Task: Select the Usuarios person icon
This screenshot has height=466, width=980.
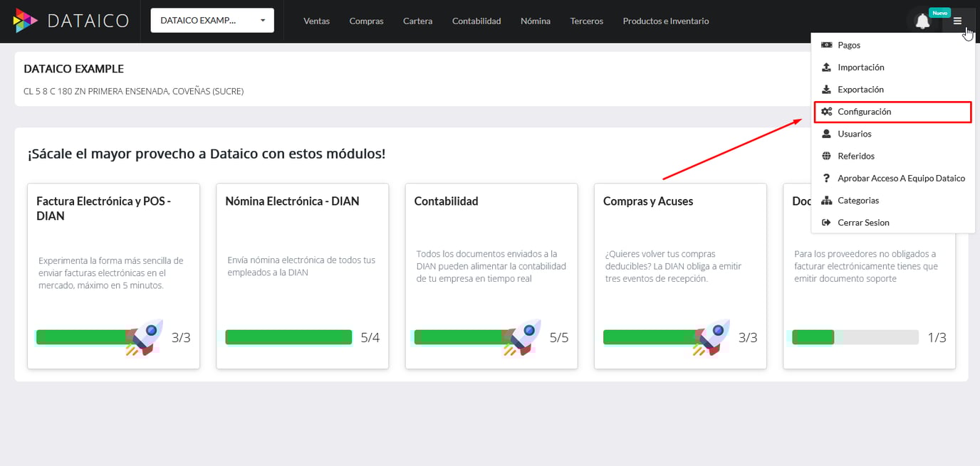Action: (826, 133)
